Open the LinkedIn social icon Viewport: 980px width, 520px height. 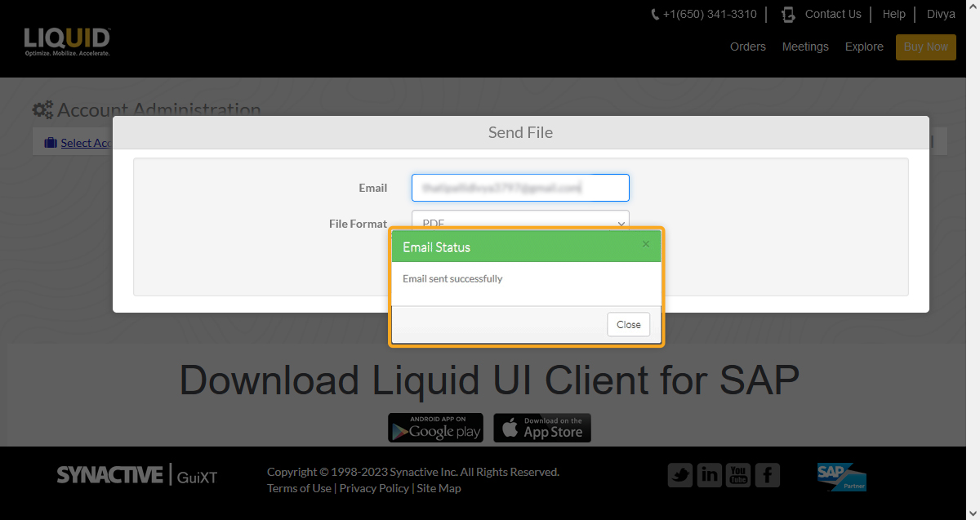point(709,475)
